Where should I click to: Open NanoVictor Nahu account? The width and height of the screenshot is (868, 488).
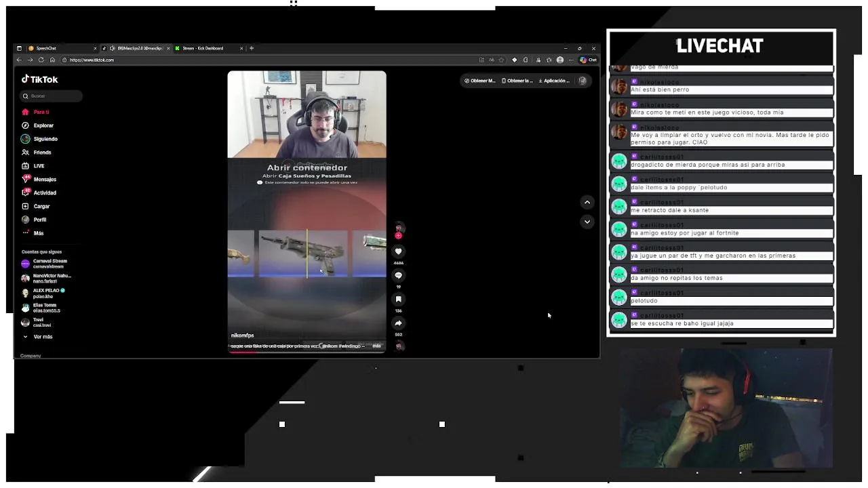point(46,278)
